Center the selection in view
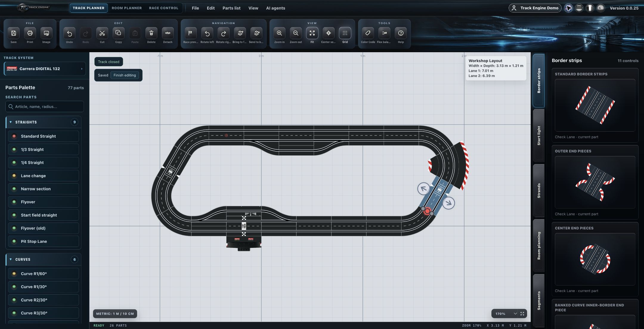The height and width of the screenshot is (329, 644). pos(329,33)
